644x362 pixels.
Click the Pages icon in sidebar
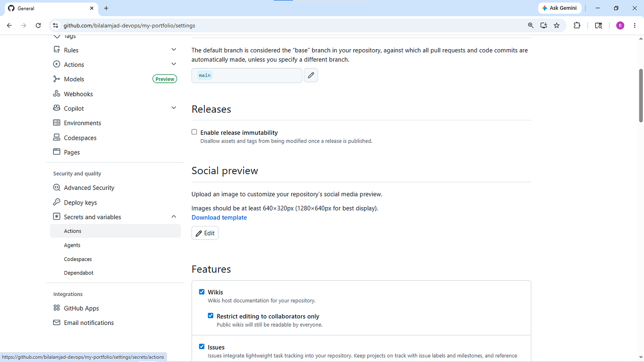[57, 152]
